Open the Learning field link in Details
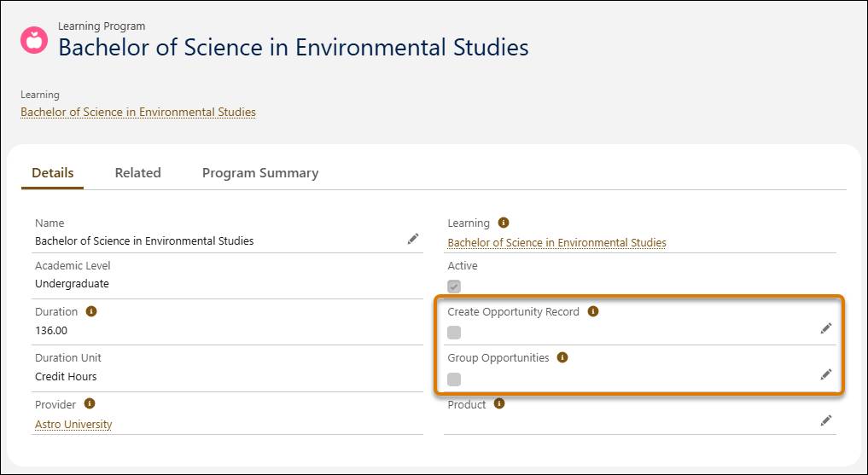The height and width of the screenshot is (475, 868). [x=556, y=242]
